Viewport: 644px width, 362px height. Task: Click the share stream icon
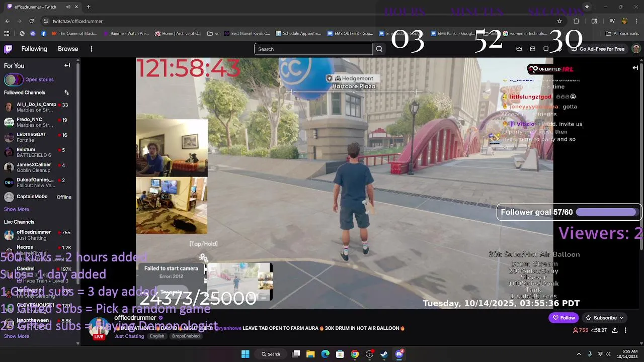[x=614, y=330]
